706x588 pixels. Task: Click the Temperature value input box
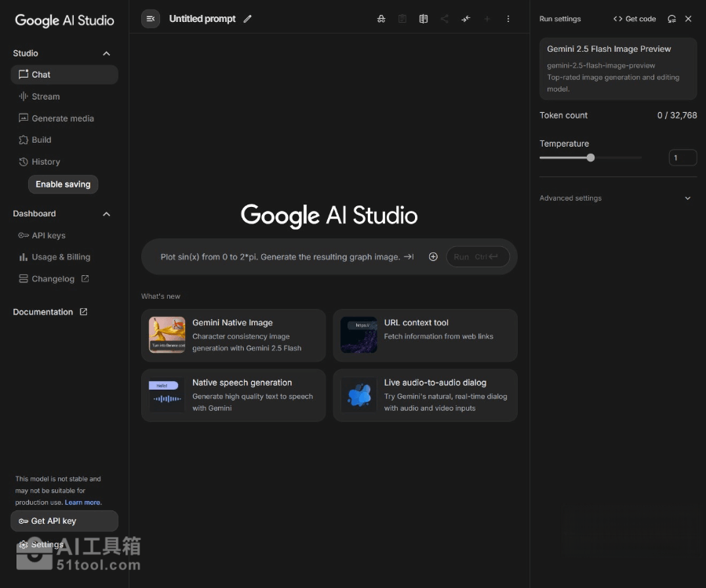coord(682,158)
